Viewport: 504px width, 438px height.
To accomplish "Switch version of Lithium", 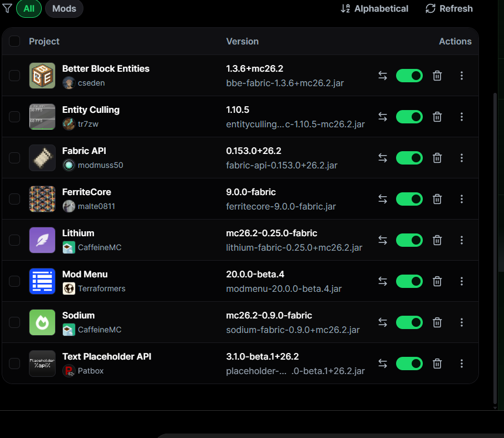I will pyautogui.click(x=383, y=240).
